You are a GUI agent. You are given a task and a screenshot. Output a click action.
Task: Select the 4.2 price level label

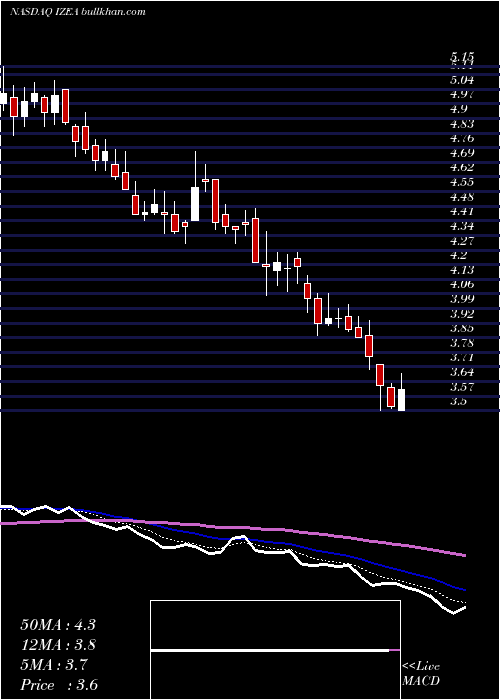[x=459, y=255]
